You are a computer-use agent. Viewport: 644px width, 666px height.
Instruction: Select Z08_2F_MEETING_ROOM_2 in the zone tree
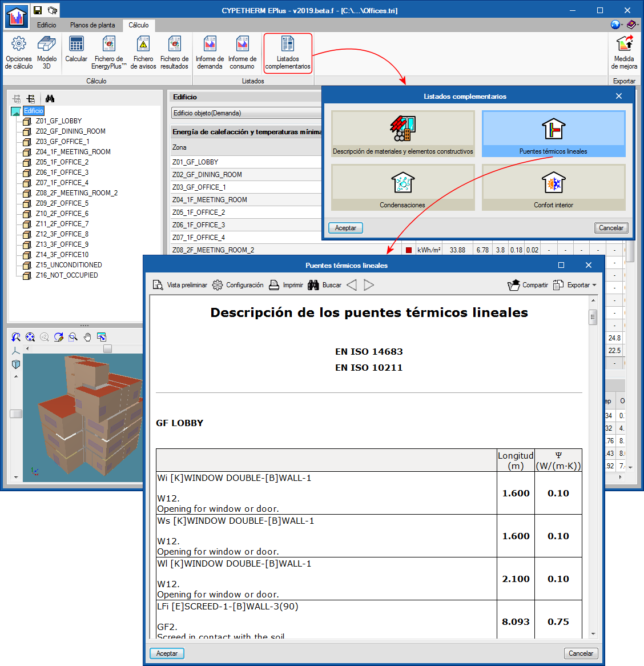(77, 193)
